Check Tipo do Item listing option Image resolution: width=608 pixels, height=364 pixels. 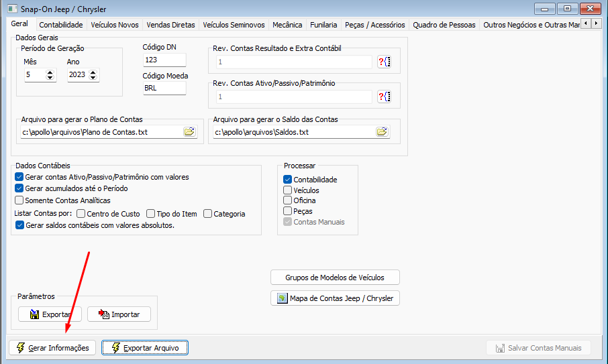[x=150, y=214]
